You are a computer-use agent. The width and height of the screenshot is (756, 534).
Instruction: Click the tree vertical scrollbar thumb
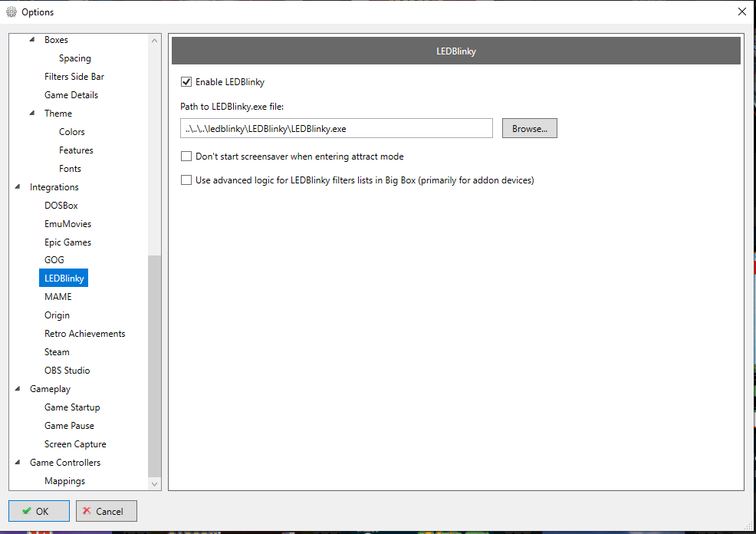pyautogui.click(x=154, y=366)
